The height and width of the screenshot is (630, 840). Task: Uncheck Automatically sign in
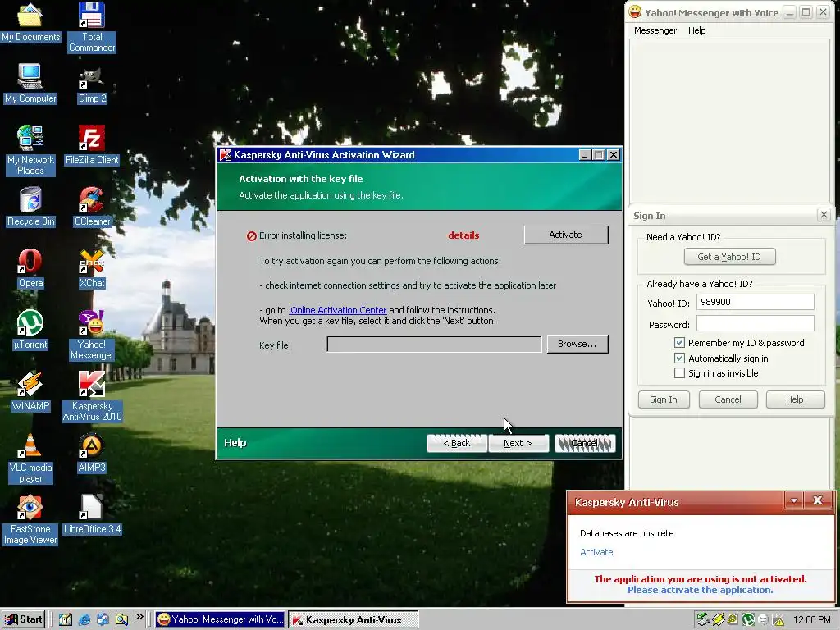pos(679,358)
